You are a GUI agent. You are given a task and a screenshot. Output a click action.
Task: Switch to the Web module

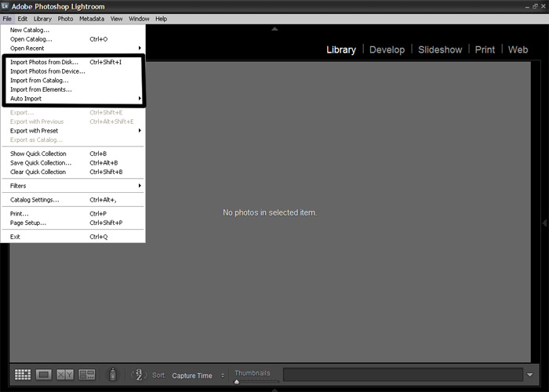(x=518, y=49)
